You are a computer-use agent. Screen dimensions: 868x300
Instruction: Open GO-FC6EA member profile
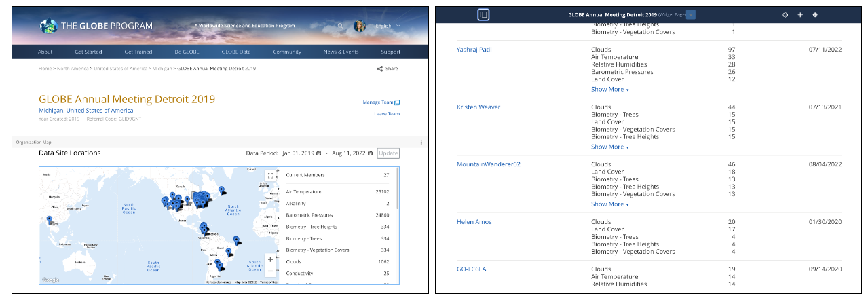click(x=472, y=269)
